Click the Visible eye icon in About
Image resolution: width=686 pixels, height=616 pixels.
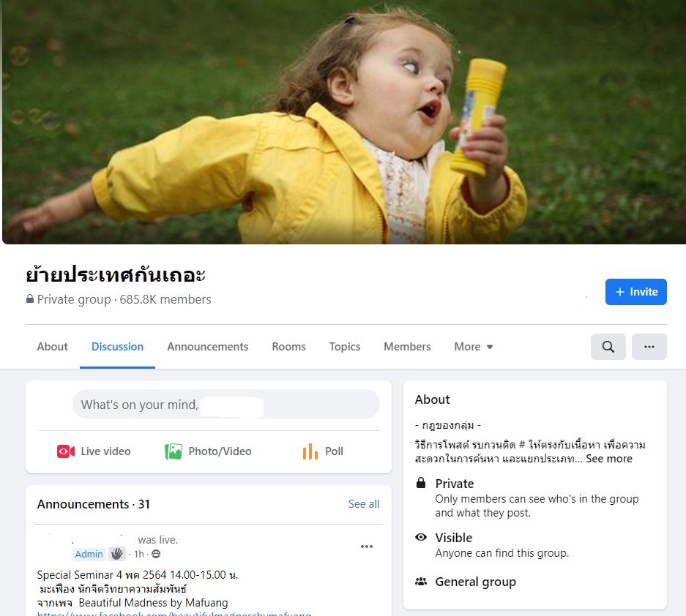click(421, 537)
